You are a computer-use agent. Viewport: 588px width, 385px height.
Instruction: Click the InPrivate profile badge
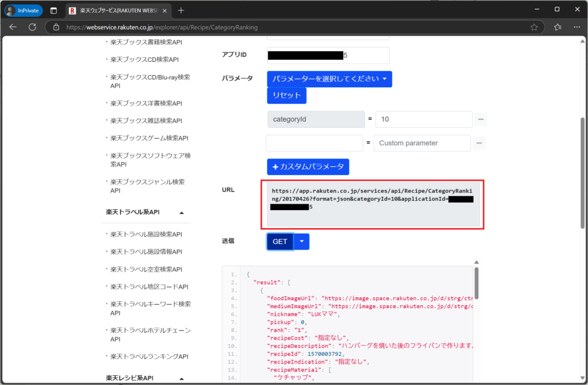(24, 10)
